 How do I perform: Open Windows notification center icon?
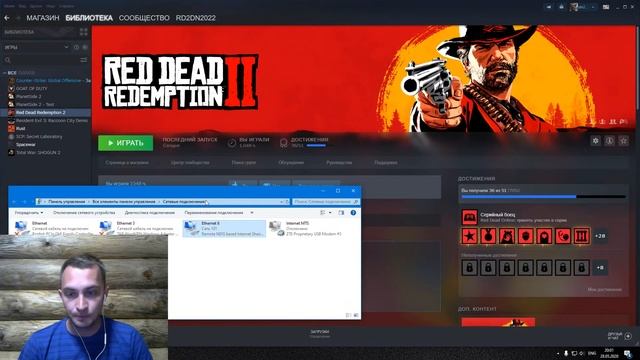point(628,353)
